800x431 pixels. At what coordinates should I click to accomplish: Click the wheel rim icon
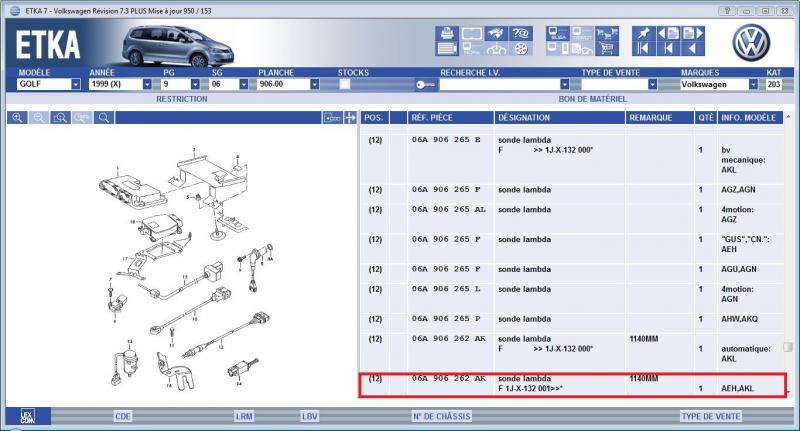tap(520, 48)
